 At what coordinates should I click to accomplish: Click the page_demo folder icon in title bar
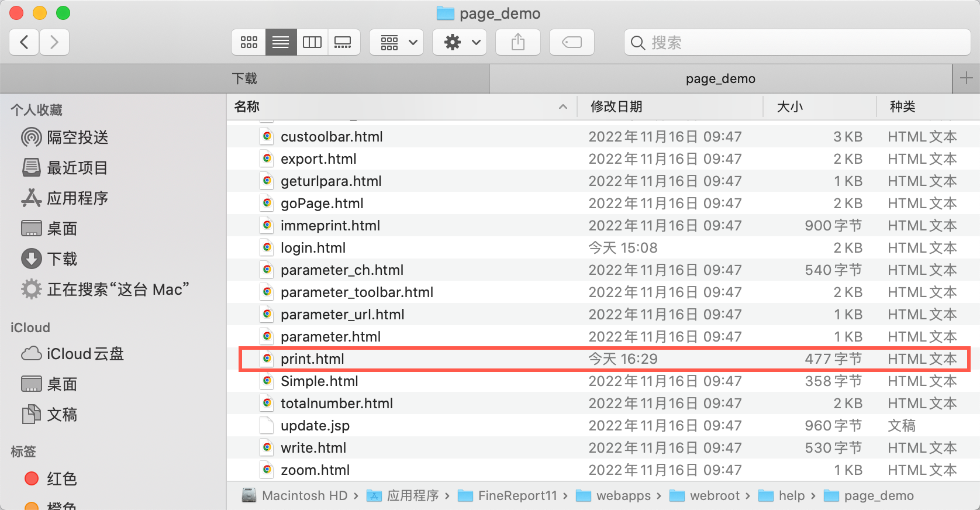point(446,13)
